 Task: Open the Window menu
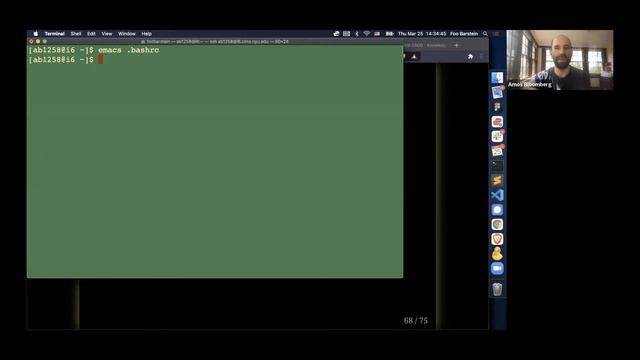tap(127, 34)
